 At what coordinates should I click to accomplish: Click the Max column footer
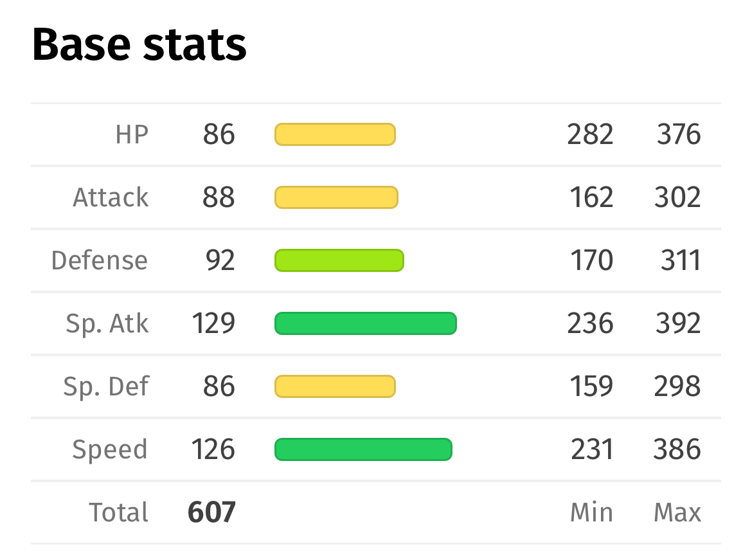677,512
